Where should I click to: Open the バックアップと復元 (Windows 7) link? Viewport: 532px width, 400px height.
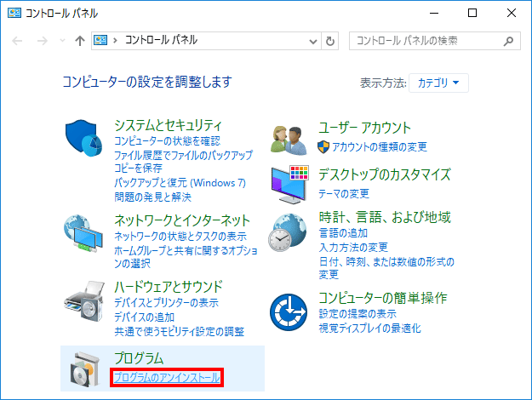[x=180, y=183]
